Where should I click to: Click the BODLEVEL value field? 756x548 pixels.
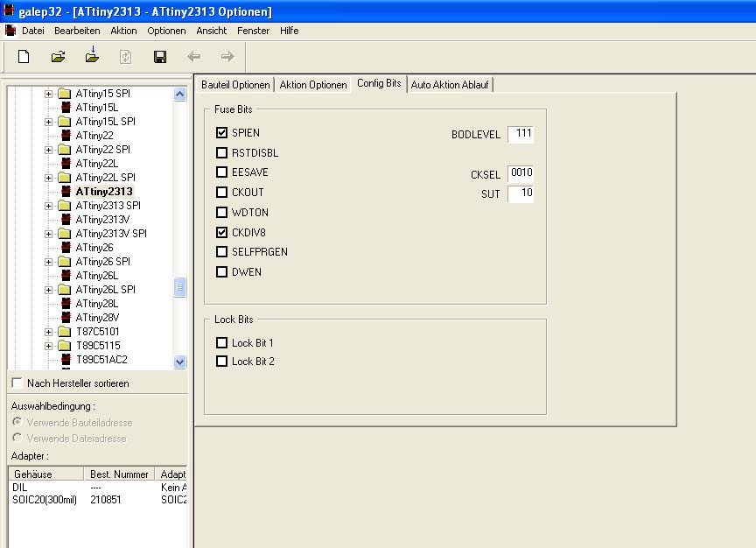tap(521, 134)
